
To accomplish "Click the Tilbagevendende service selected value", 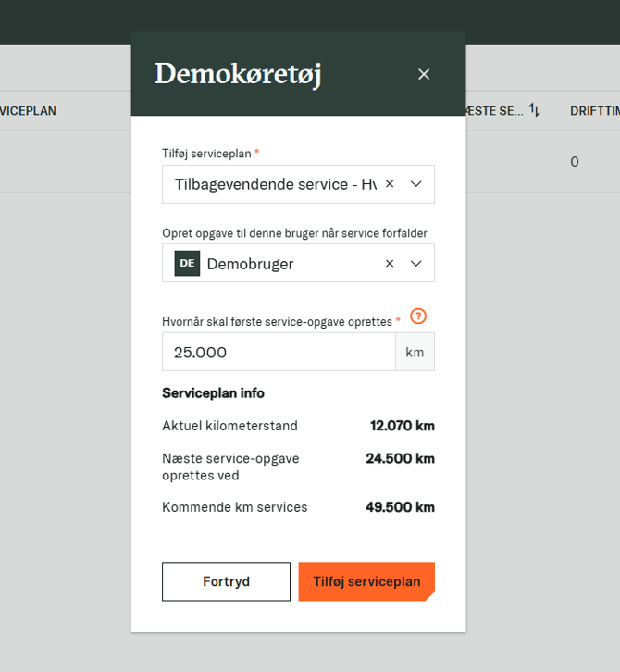I will [276, 184].
